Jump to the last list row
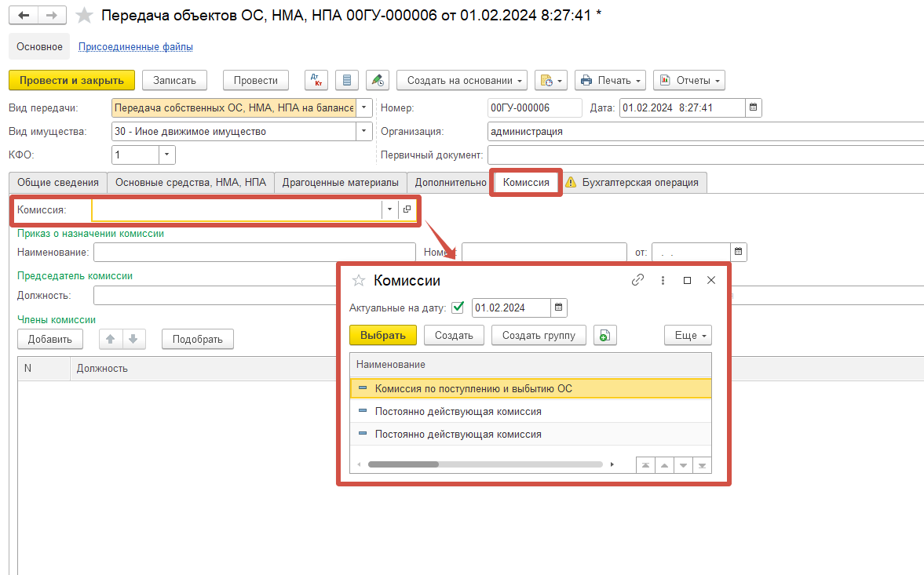924x575 pixels. pyautogui.click(x=703, y=465)
